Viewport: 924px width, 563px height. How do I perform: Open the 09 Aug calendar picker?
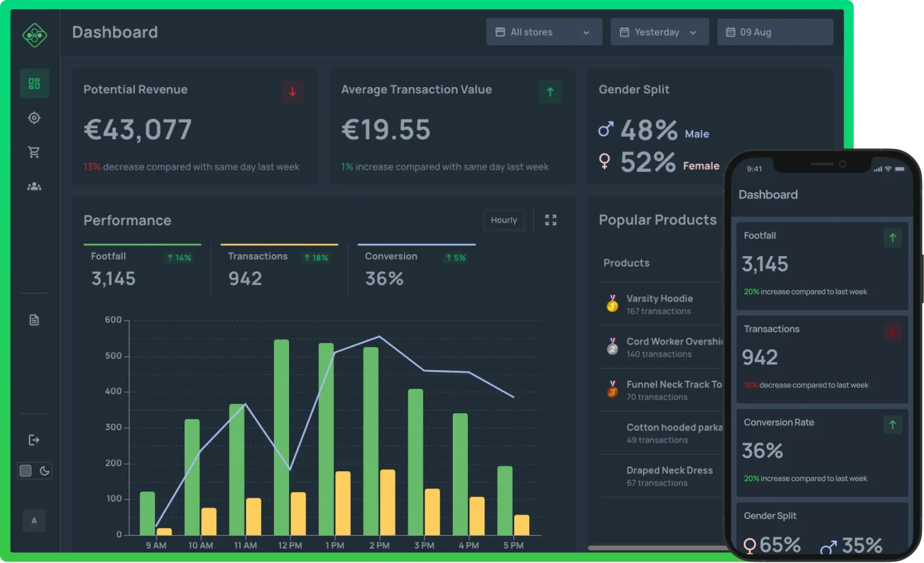[775, 32]
